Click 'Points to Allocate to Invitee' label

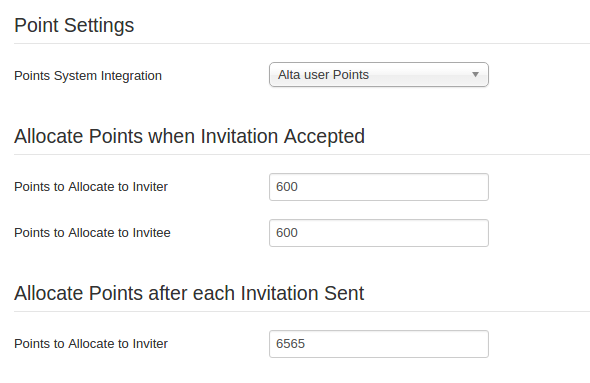[92, 233]
